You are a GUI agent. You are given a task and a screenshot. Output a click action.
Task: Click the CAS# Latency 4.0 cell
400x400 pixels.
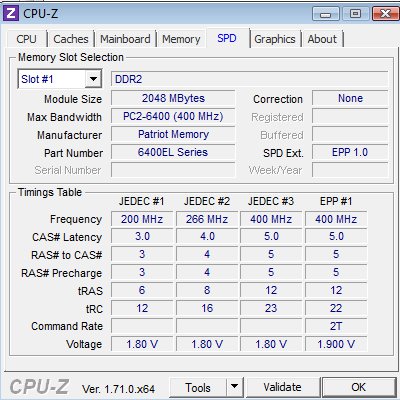(x=207, y=237)
